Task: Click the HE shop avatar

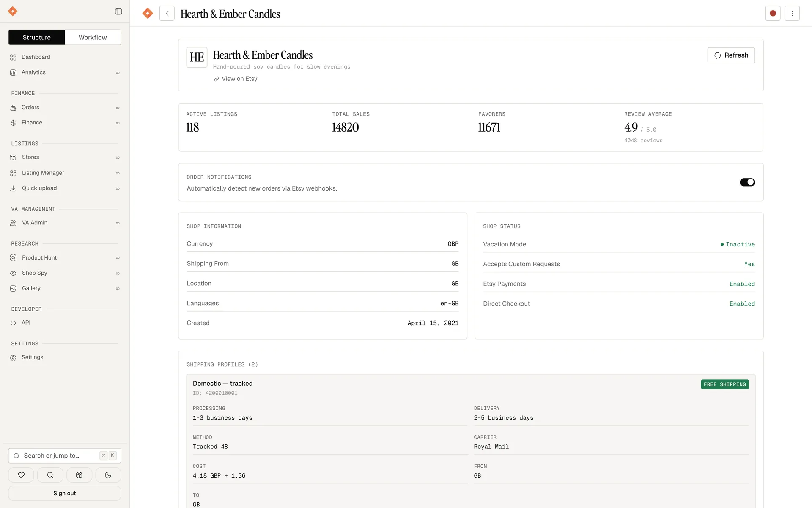Action: [x=197, y=57]
